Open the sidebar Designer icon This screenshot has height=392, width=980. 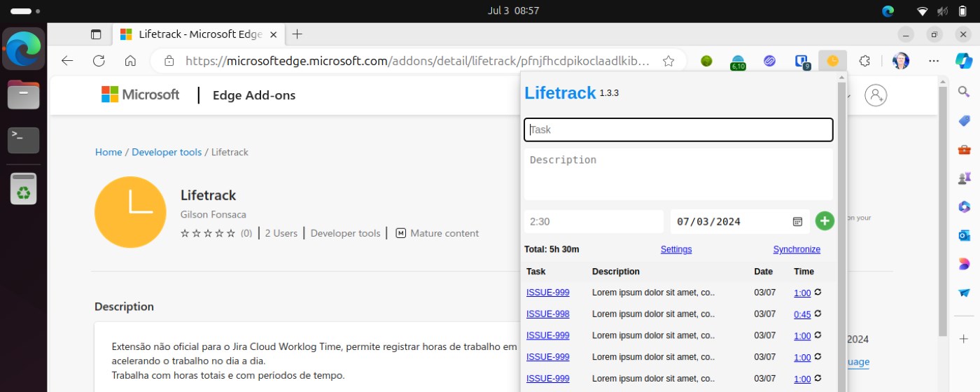point(964,264)
